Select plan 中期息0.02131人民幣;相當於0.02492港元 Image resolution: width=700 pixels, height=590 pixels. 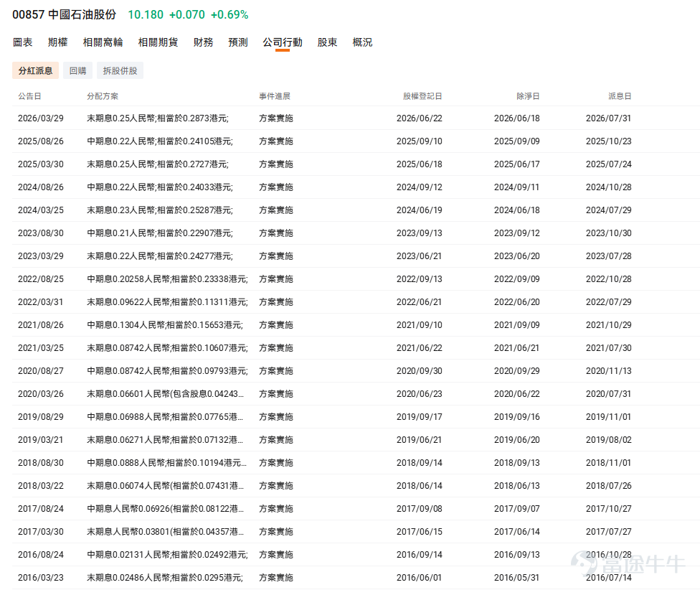coord(167,555)
